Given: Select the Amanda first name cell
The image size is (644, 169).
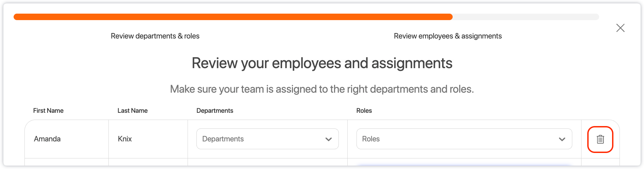Looking at the screenshot, I should pyautogui.click(x=47, y=139).
